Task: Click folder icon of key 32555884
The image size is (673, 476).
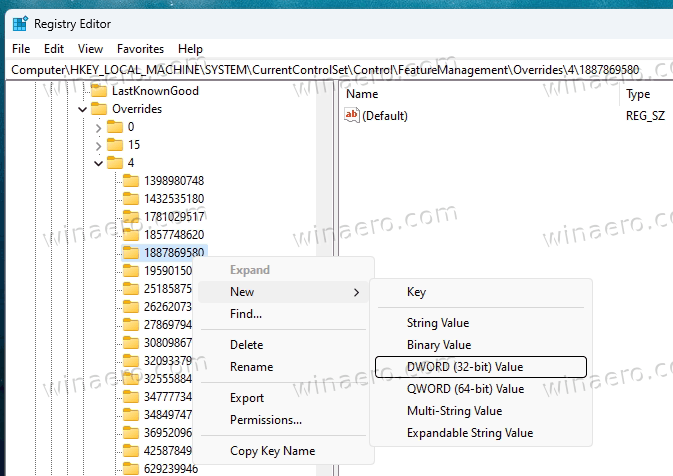Action: pyautogui.click(x=131, y=379)
